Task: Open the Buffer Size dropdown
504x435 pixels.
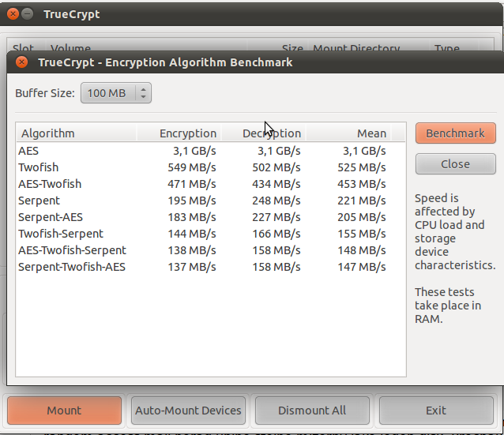Action: [116, 93]
